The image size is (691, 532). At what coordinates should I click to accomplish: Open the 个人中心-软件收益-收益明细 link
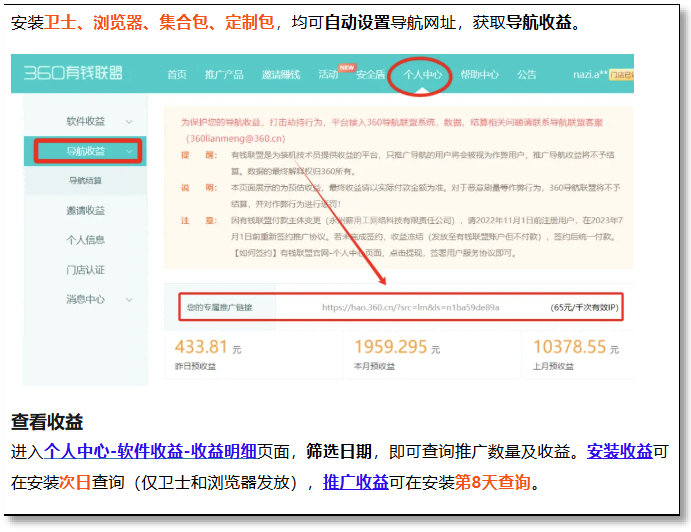click(150, 451)
